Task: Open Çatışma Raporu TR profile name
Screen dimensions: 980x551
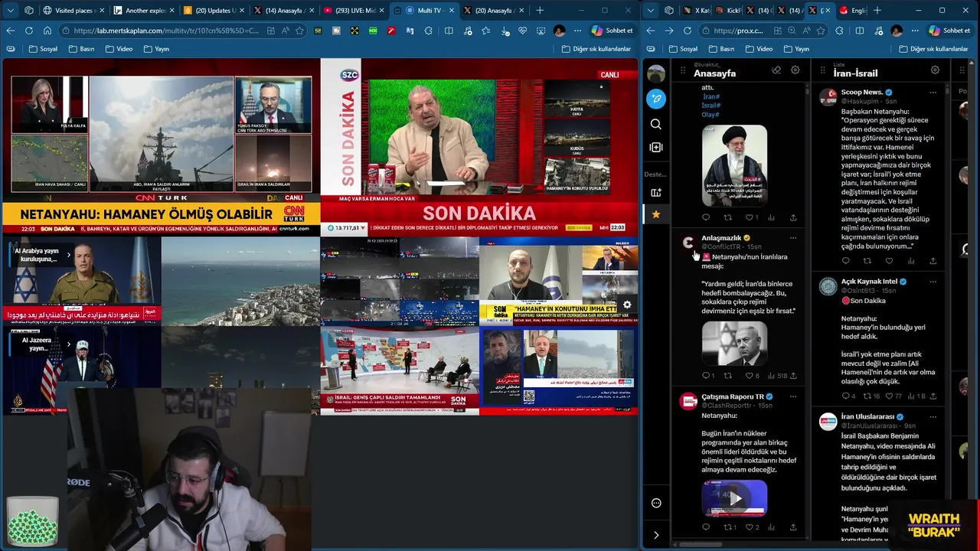Action: [x=733, y=396]
